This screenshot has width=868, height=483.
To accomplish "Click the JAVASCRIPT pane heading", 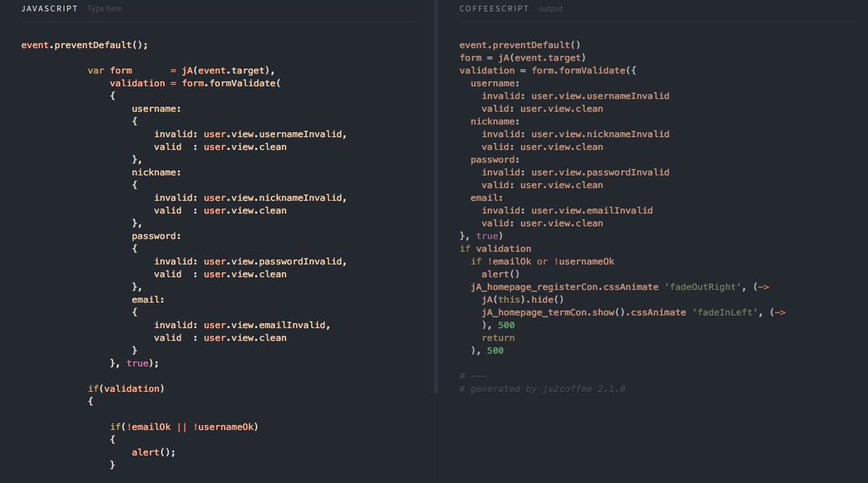I will (49, 9).
